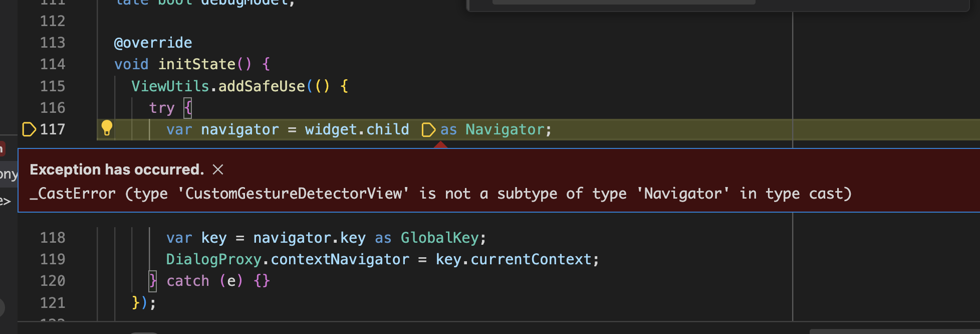Dismiss the exception popup using the X

pyautogui.click(x=218, y=170)
